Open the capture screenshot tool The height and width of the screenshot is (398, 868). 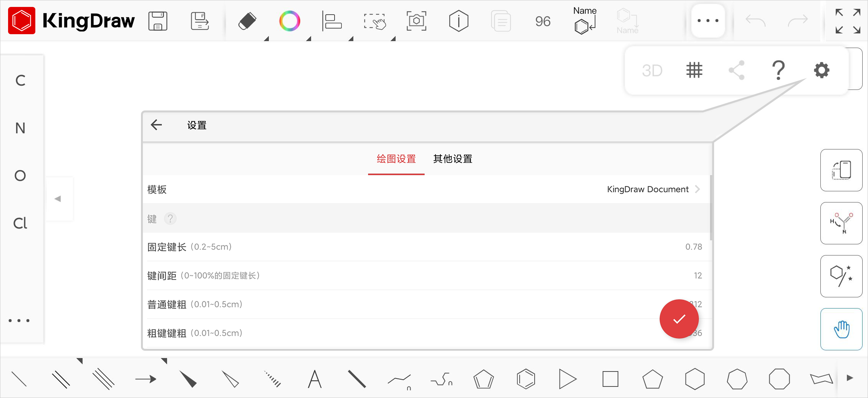[x=416, y=21]
